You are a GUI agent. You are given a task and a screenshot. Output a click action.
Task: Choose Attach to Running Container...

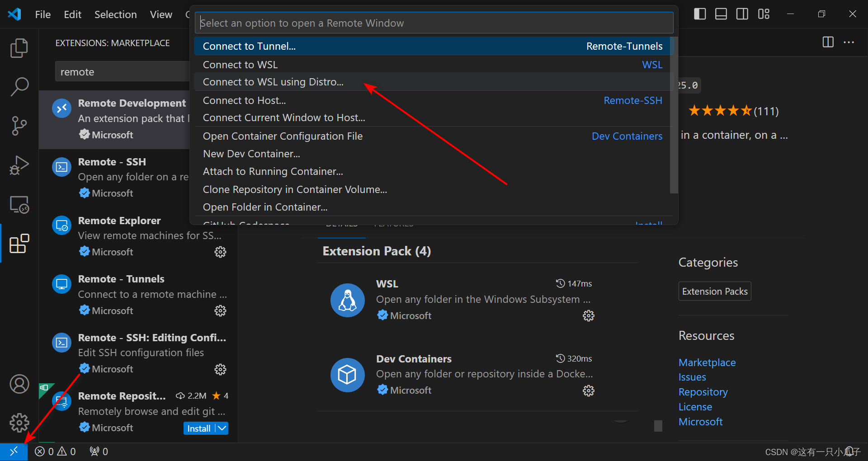point(433,171)
